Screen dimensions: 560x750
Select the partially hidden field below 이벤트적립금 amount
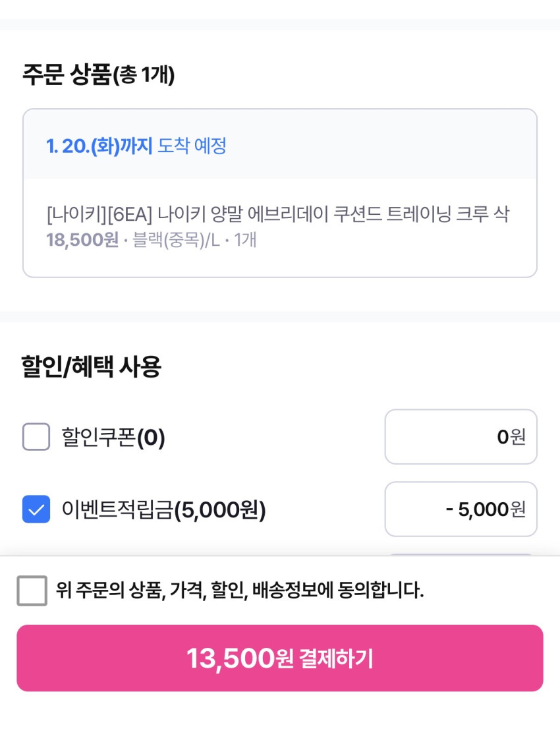[x=461, y=555]
